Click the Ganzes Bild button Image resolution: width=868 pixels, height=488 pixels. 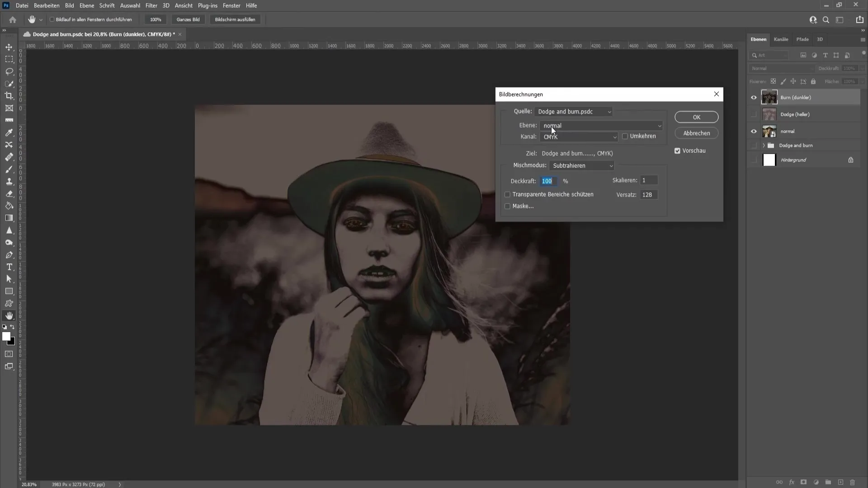(x=188, y=19)
